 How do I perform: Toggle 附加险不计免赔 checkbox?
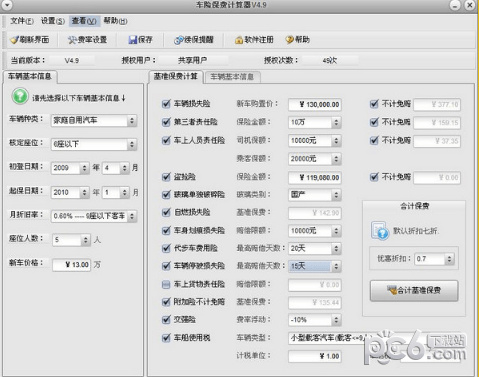[166, 302]
